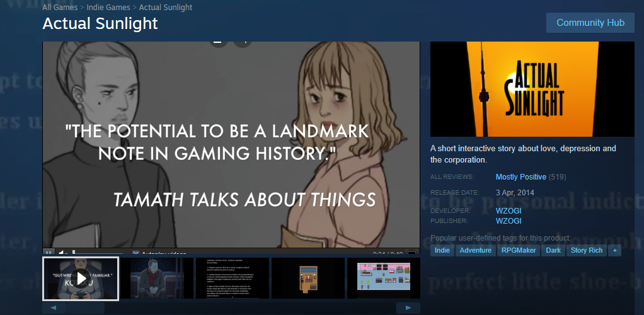Open the WZOGI developer link
This screenshot has width=644, height=315.
(x=509, y=211)
